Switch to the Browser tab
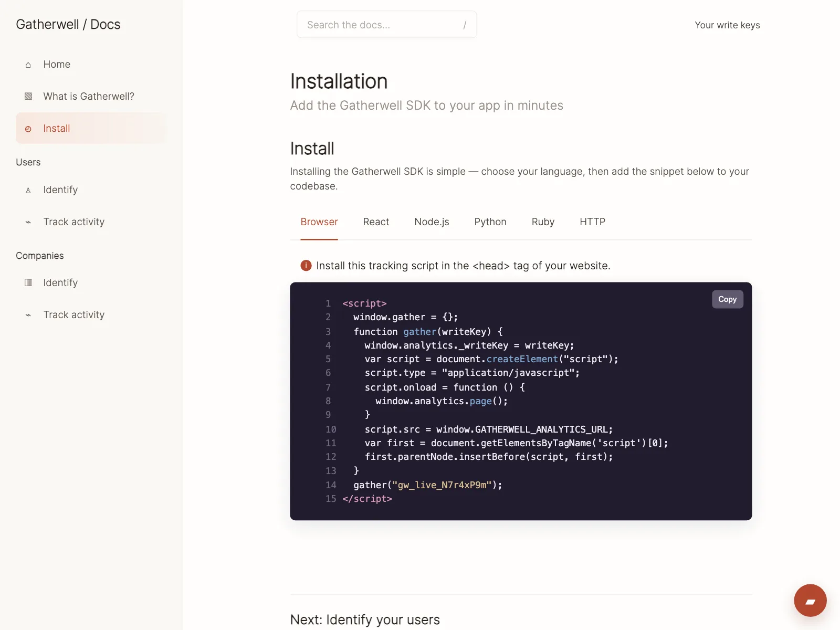The height and width of the screenshot is (630, 840). pos(319,222)
